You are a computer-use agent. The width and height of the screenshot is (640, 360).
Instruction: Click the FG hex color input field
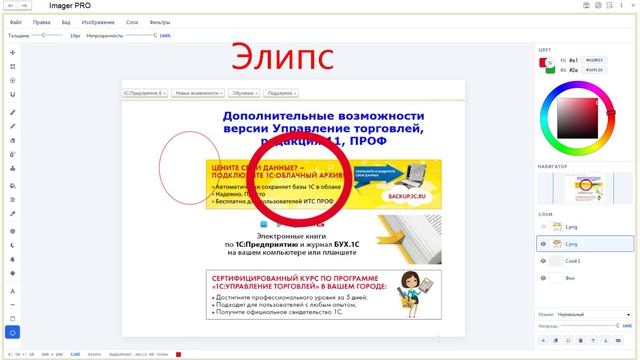click(594, 60)
